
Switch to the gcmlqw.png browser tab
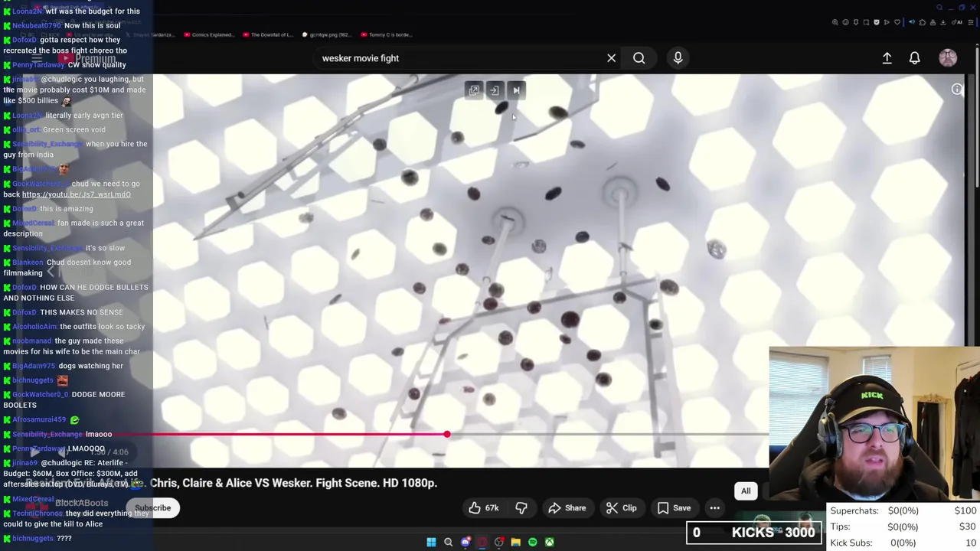326,34
